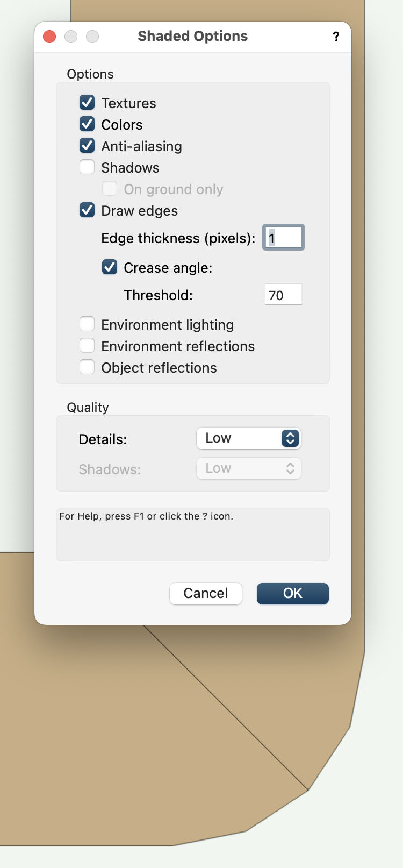Image resolution: width=403 pixels, height=868 pixels.
Task: Uncheck the Textures option
Action: coord(87,102)
